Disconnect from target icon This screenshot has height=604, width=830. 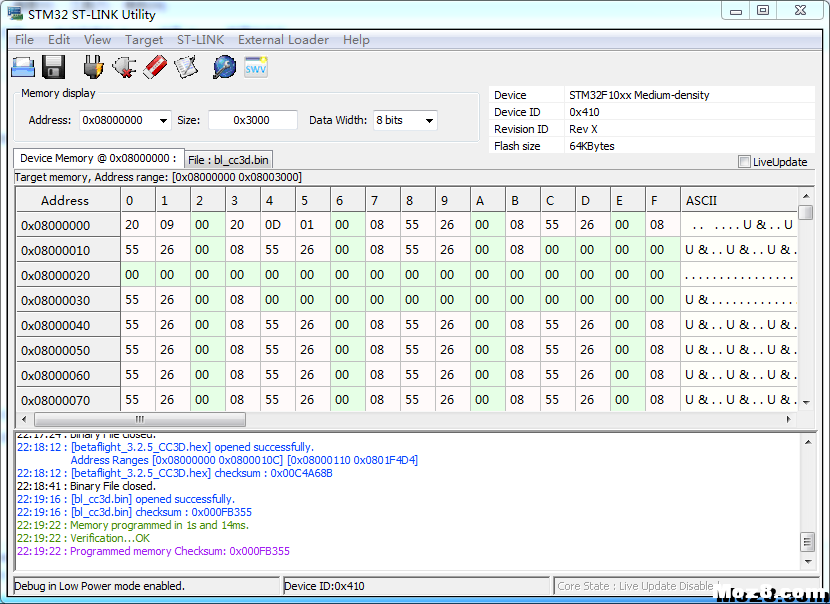pyautogui.click(x=124, y=67)
